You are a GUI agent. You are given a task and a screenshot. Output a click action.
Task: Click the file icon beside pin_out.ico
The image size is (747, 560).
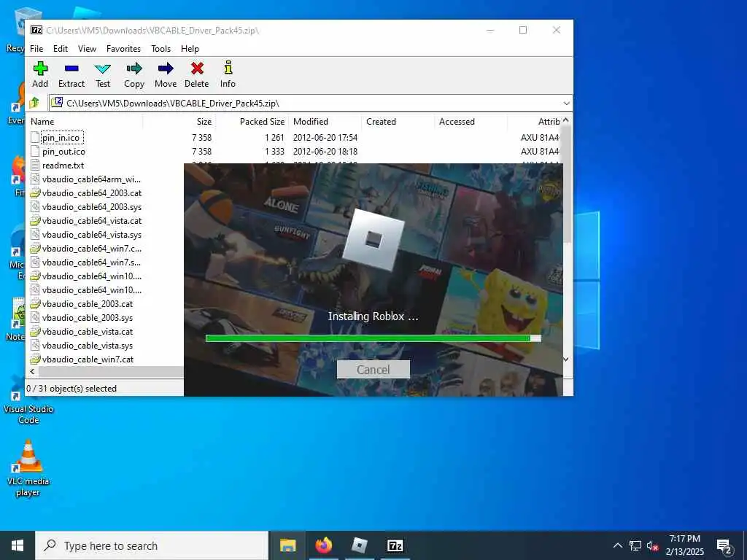coord(35,152)
